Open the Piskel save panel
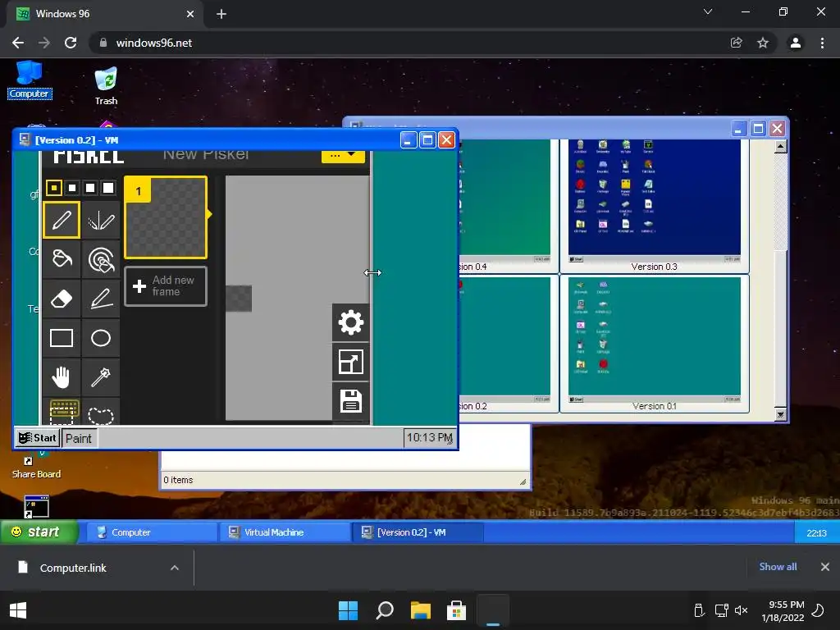This screenshot has width=840, height=630. pos(351,400)
